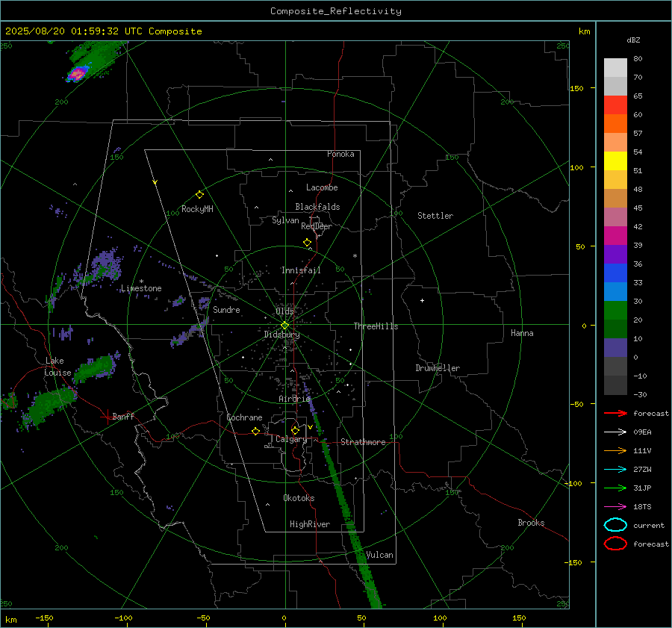This screenshot has height=628, width=672.
Task: Click the red cross marker beside Banff
Action: click(x=106, y=417)
